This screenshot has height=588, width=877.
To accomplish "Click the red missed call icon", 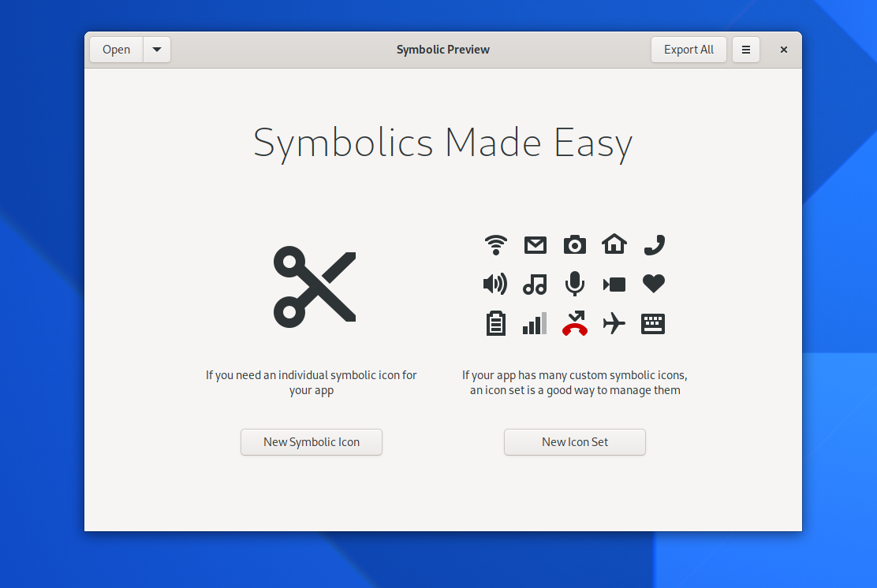I will pyautogui.click(x=574, y=323).
